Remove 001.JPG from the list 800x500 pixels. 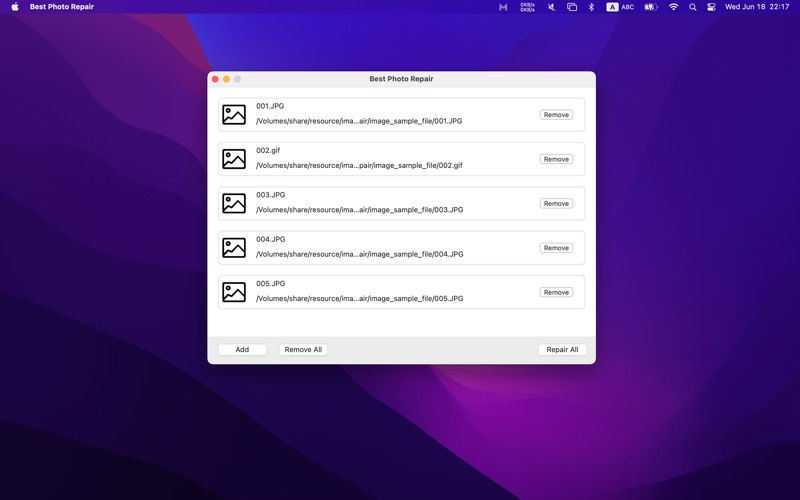point(556,115)
